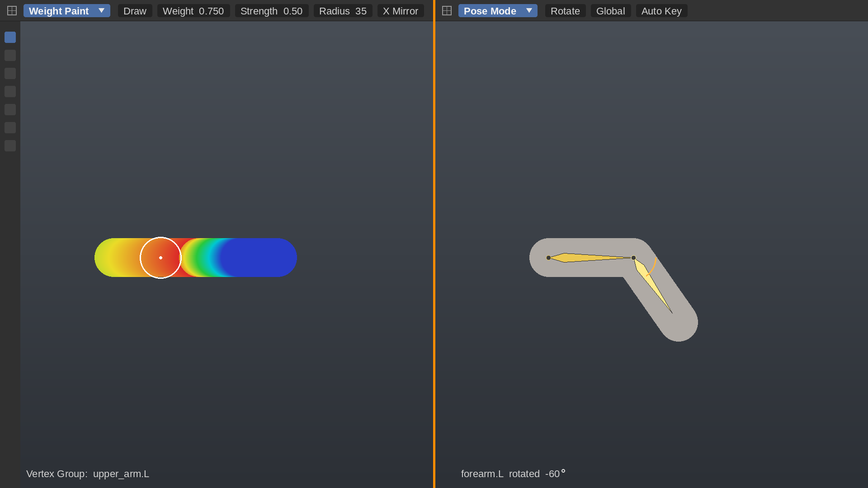Select the fifth tool in left toolbar
The height and width of the screenshot is (488, 868).
(x=10, y=110)
